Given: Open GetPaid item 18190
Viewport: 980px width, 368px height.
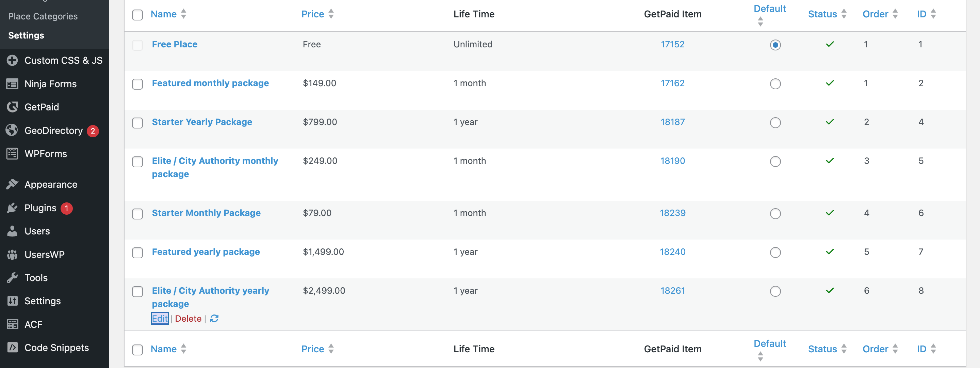Looking at the screenshot, I should 672,161.
